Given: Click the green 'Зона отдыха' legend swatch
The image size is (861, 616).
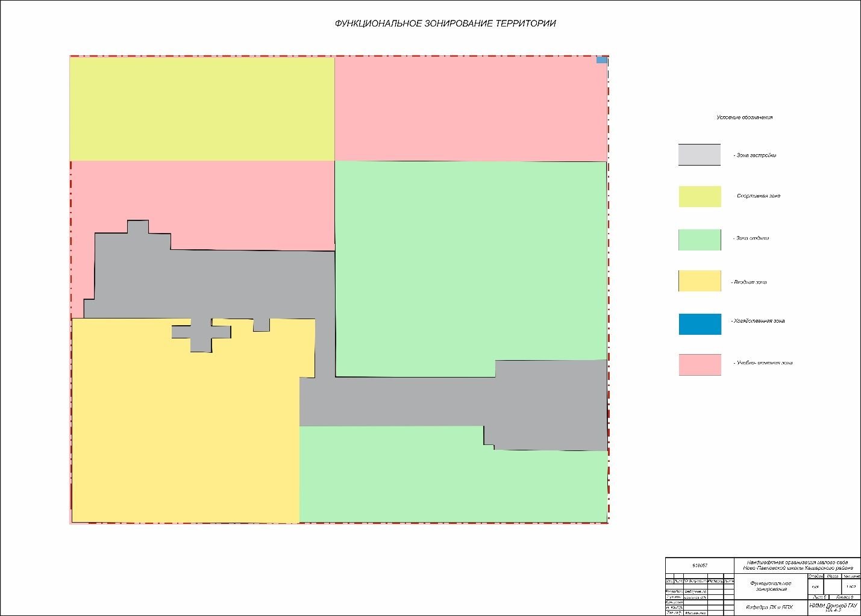Looking at the screenshot, I should click(700, 240).
